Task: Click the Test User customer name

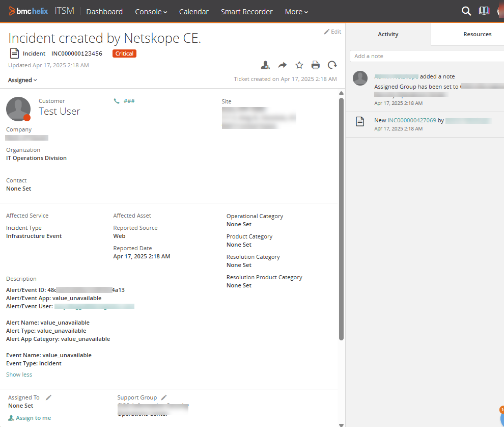Action: coord(60,111)
